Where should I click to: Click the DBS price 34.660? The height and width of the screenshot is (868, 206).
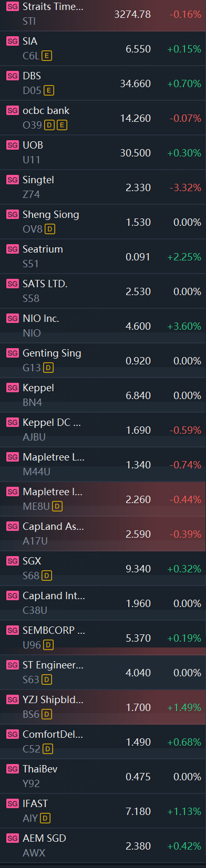tap(136, 83)
